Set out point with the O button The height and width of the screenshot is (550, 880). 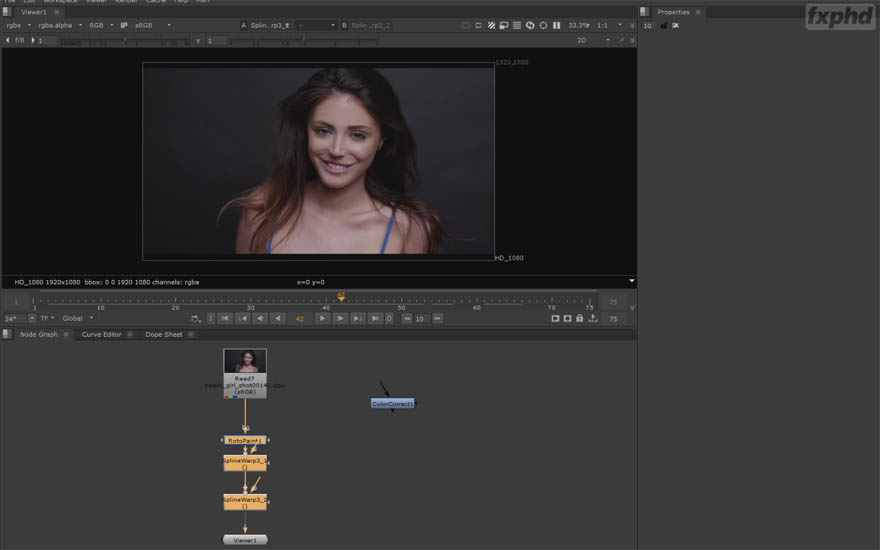(x=389, y=318)
